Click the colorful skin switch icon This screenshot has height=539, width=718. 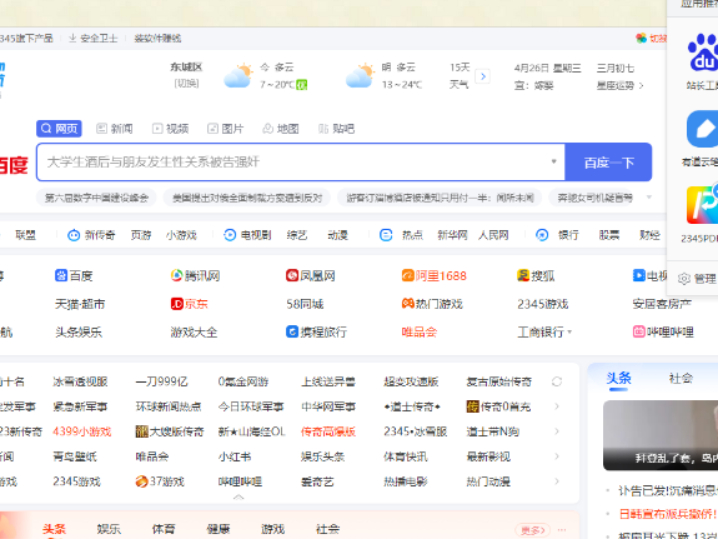click(x=641, y=38)
